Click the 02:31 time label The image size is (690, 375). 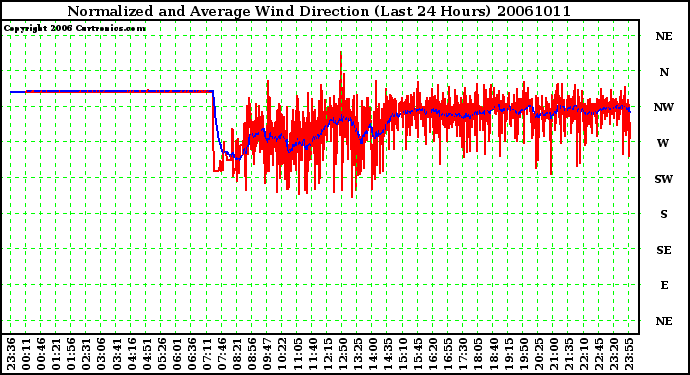coord(86,354)
